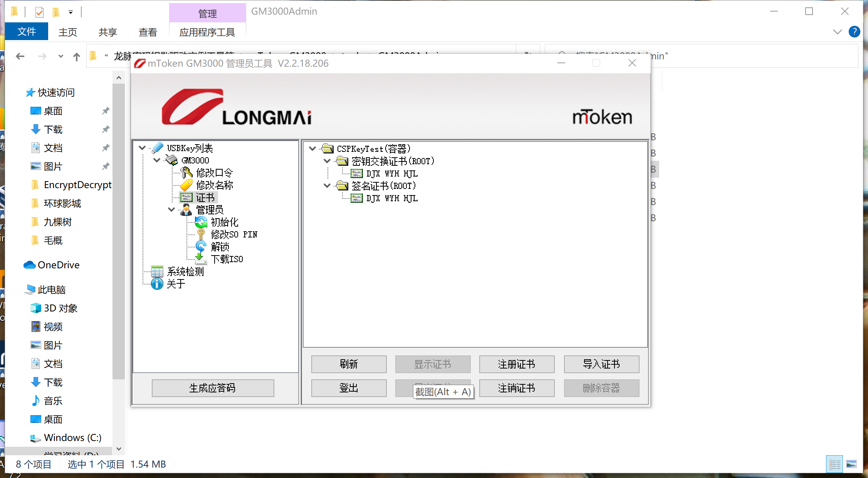
Task: Click the 关于 info icon
Action: 157,284
